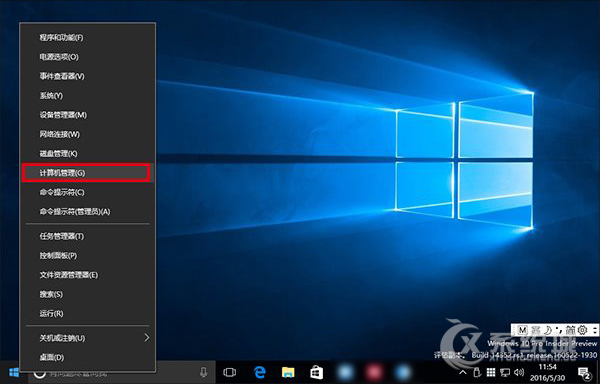Toggle the Chinese/English mode icon beside M
Viewport: 600px width, 384px height.
535,330
